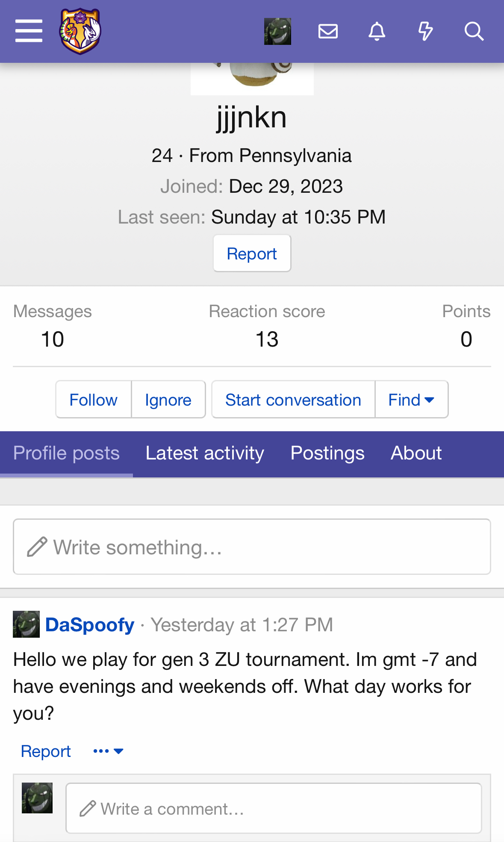Switch to the Latest activity tab
Image resolution: width=504 pixels, height=842 pixels.
click(205, 453)
